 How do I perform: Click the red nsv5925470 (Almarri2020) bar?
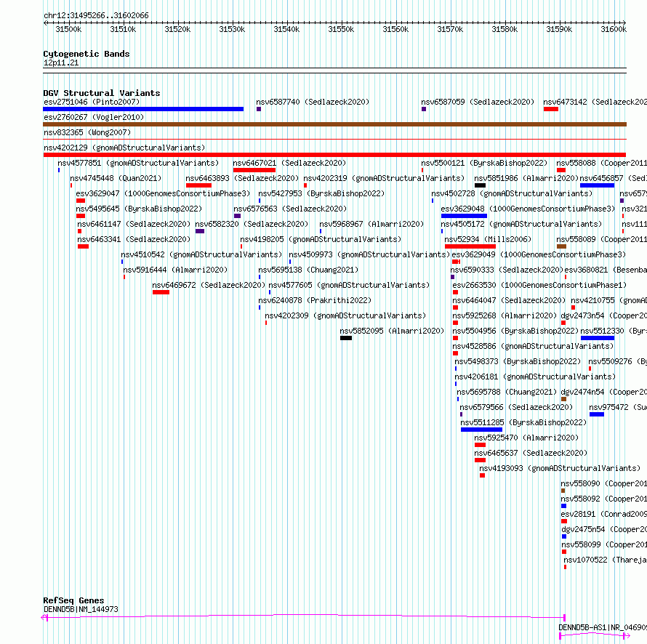click(480, 445)
